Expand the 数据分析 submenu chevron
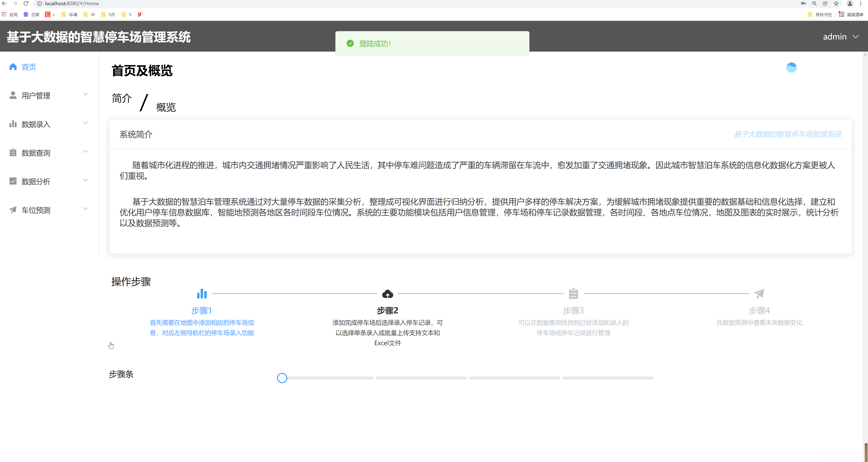The height and width of the screenshot is (462, 868). [86, 180]
